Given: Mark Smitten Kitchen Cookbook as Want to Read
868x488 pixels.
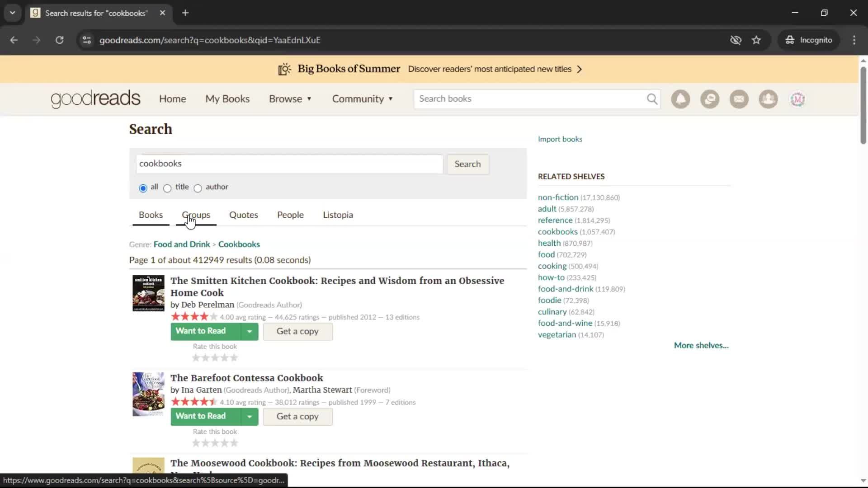Looking at the screenshot, I should click(205, 331).
